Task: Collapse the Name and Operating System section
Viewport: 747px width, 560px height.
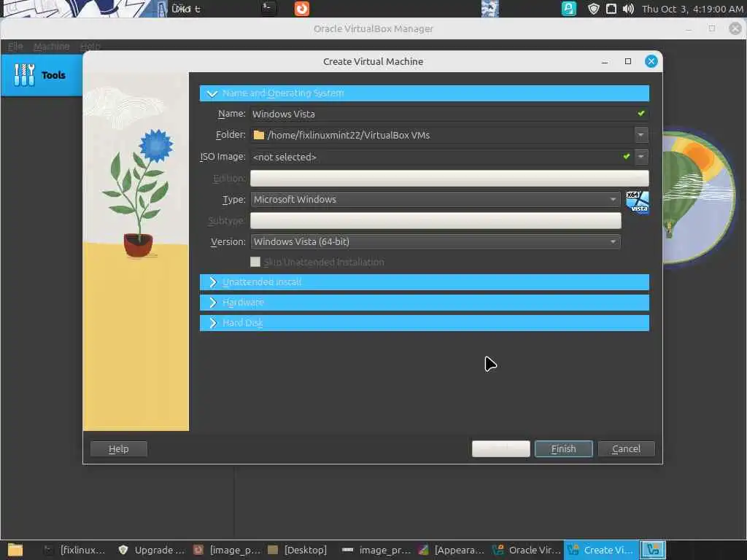Action: point(424,93)
